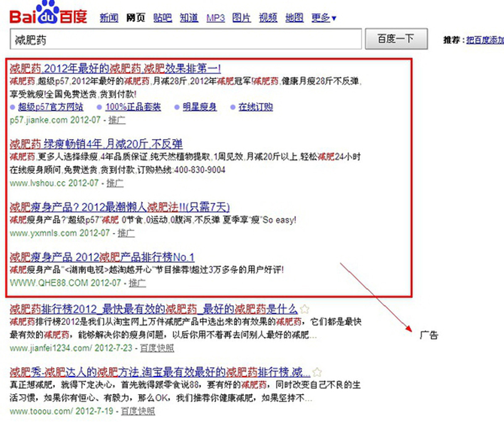Click the p57.jianke.com URL text
Image resolution: width=504 pixels, height=422 pixels.
[38, 120]
